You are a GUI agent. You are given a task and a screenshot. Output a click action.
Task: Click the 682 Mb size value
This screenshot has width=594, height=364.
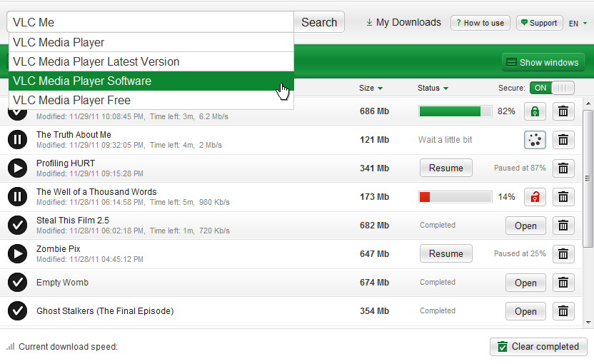click(x=374, y=226)
